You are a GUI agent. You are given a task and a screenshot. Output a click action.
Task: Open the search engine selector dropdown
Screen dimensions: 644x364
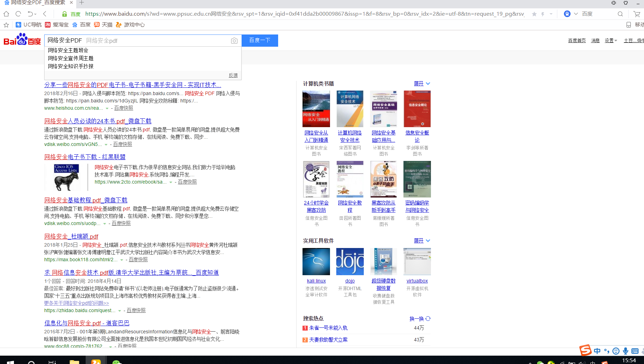pyautogui.click(x=576, y=14)
